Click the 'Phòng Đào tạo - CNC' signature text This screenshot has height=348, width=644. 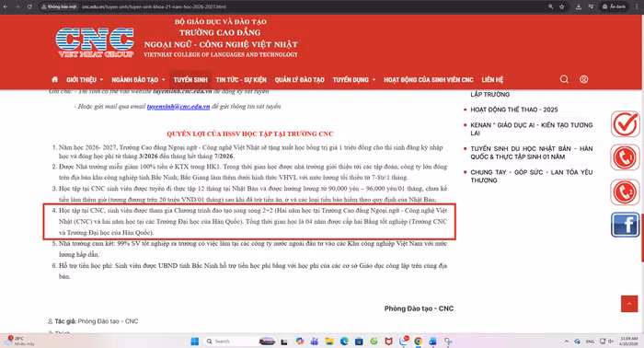click(x=419, y=308)
